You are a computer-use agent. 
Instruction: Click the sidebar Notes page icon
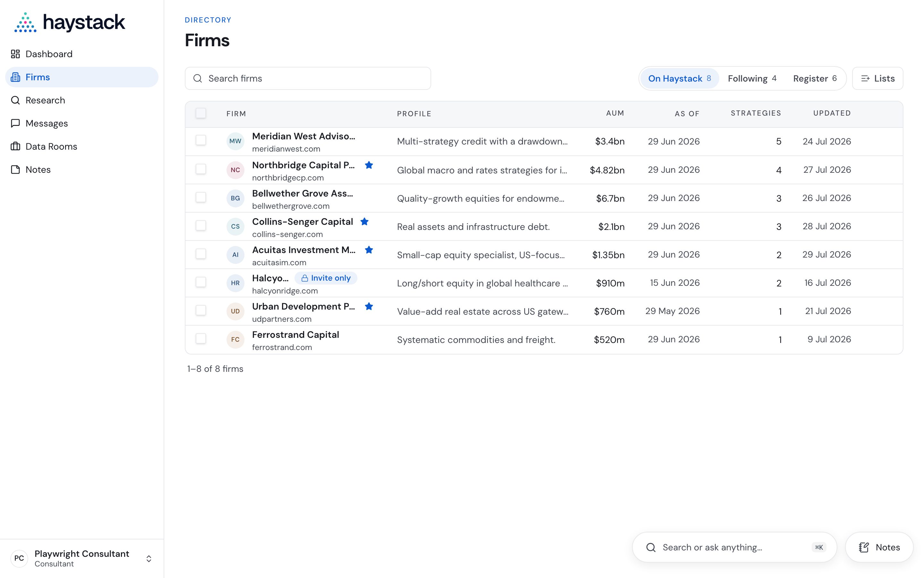tap(15, 169)
